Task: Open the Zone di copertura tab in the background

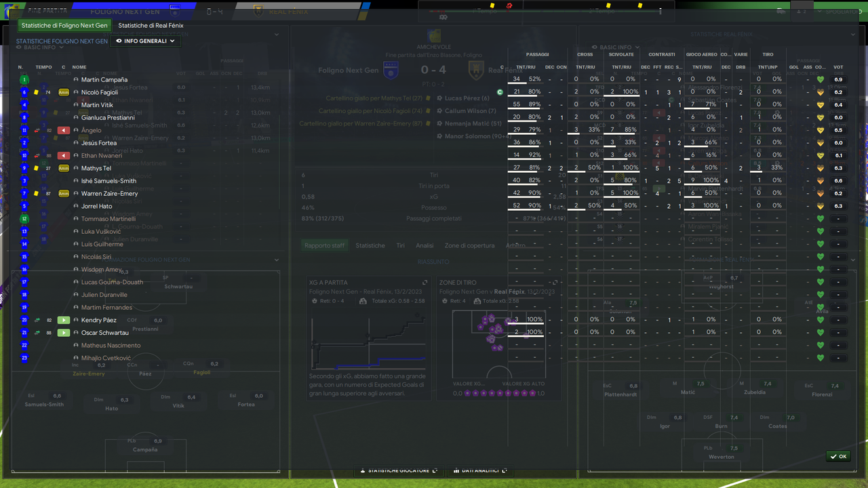Action: [469, 245]
